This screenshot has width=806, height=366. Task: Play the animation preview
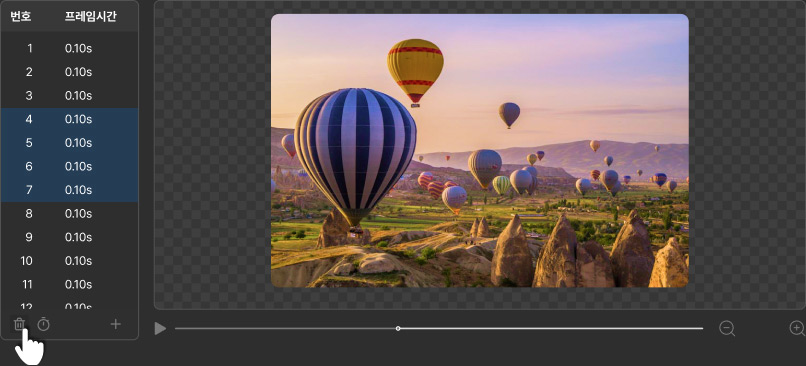160,328
